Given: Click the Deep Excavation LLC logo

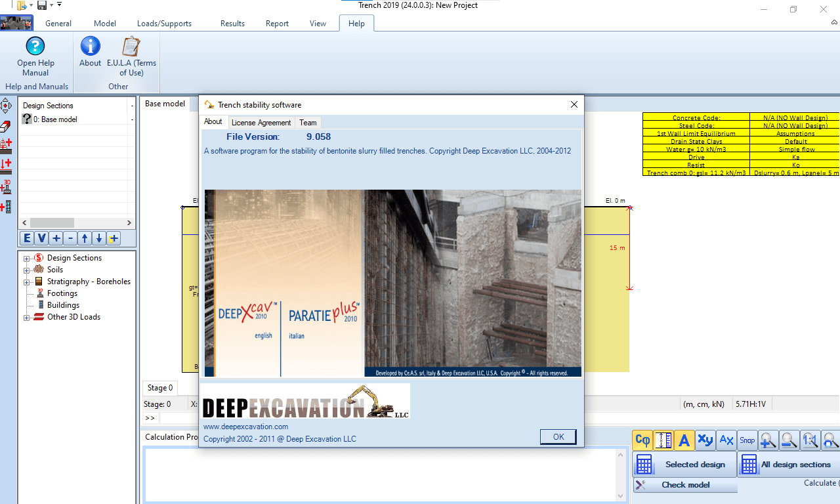Looking at the screenshot, I should tap(306, 402).
